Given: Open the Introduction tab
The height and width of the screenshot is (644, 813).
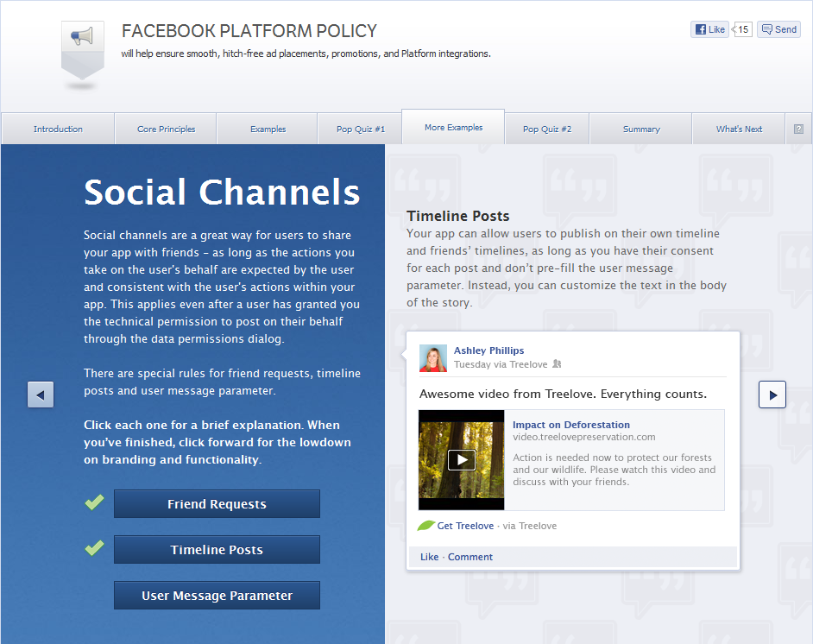Looking at the screenshot, I should point(58,129).
